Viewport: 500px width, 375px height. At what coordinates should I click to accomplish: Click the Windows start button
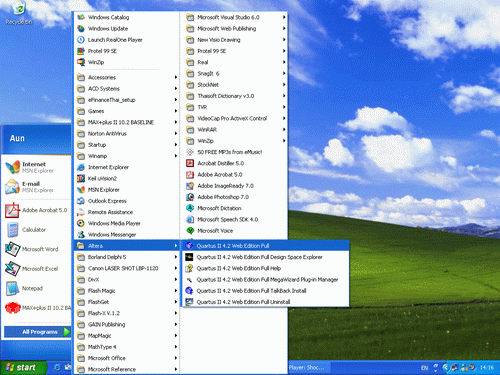pyautogui.click(x=22, y=368)
